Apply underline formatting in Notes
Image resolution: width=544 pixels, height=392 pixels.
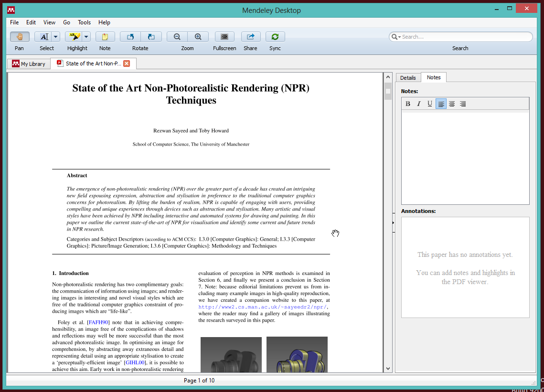(x=429, y=104)
